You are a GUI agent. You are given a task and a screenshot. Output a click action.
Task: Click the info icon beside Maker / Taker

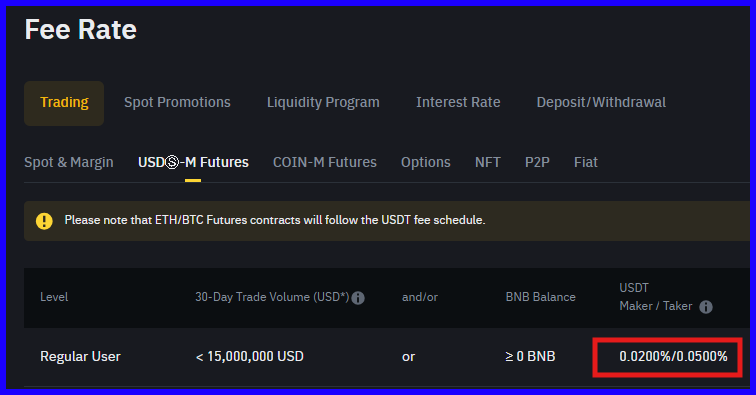point(706,307)
